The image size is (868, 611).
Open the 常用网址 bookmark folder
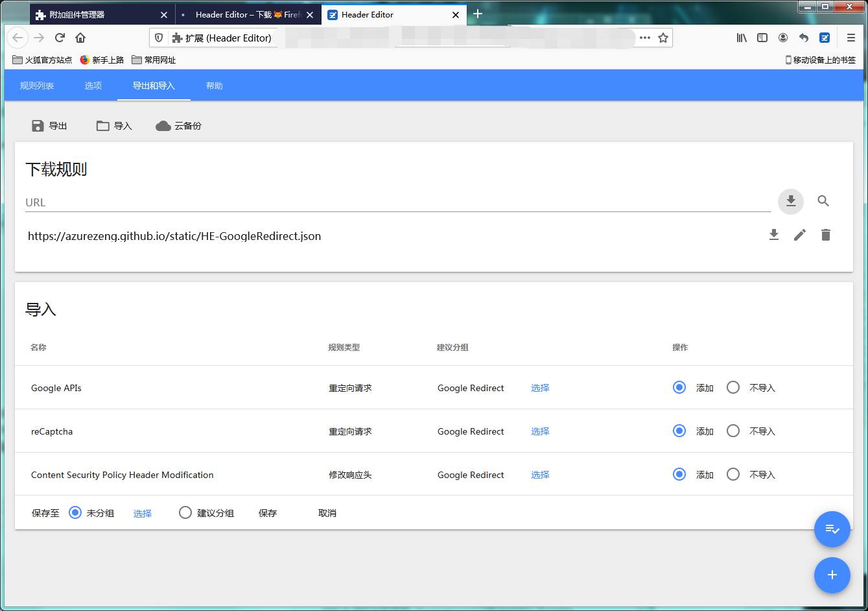click(154, 60)
